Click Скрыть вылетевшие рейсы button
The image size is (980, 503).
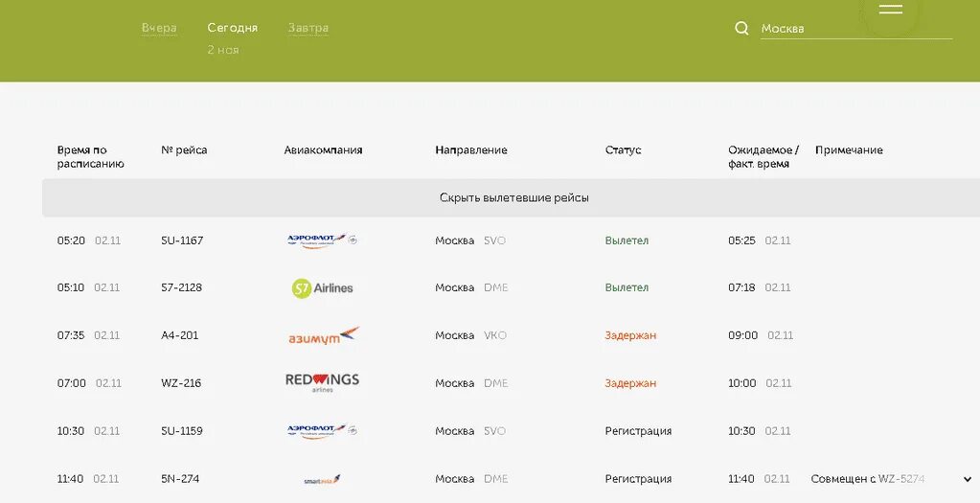click(x=513, y=198)
